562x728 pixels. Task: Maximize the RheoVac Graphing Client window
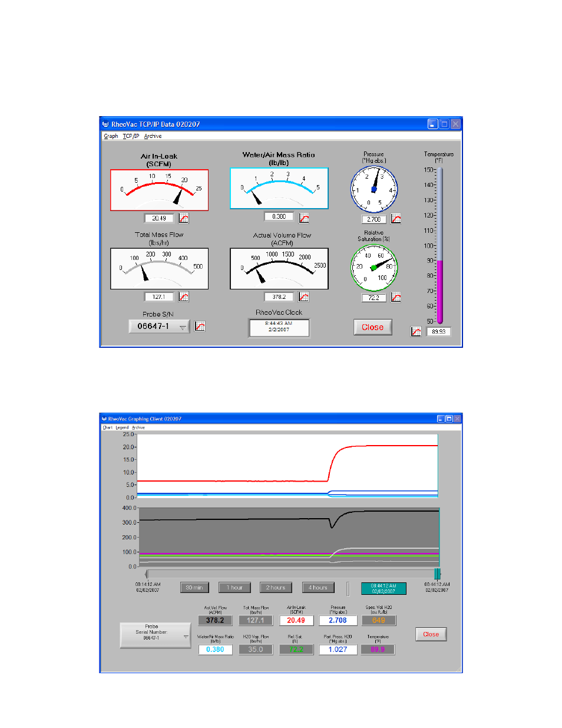pos(449,419)
